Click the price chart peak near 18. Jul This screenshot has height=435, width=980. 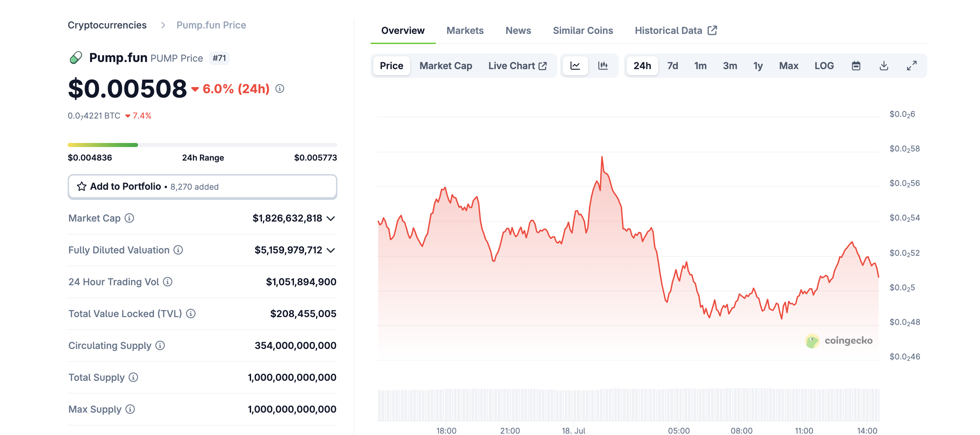point(602,157)
